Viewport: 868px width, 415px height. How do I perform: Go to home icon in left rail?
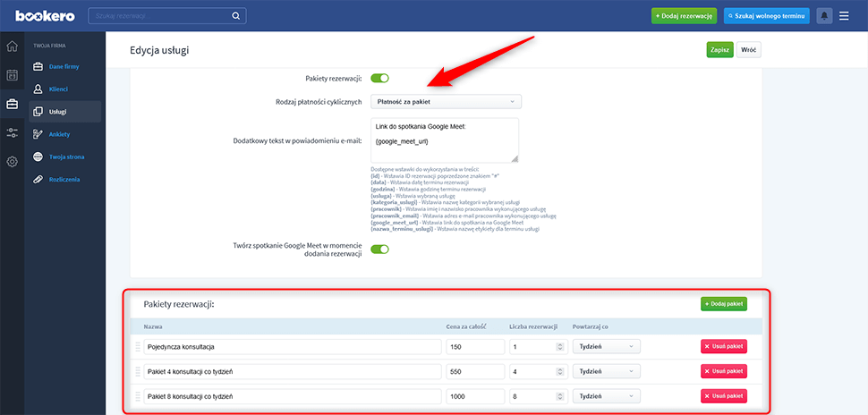(x=13, y=46)
